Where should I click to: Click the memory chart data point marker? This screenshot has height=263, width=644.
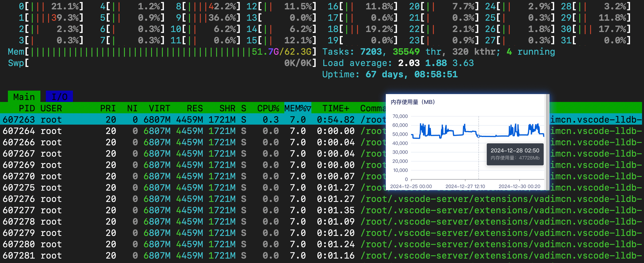[x=478, y=136]
